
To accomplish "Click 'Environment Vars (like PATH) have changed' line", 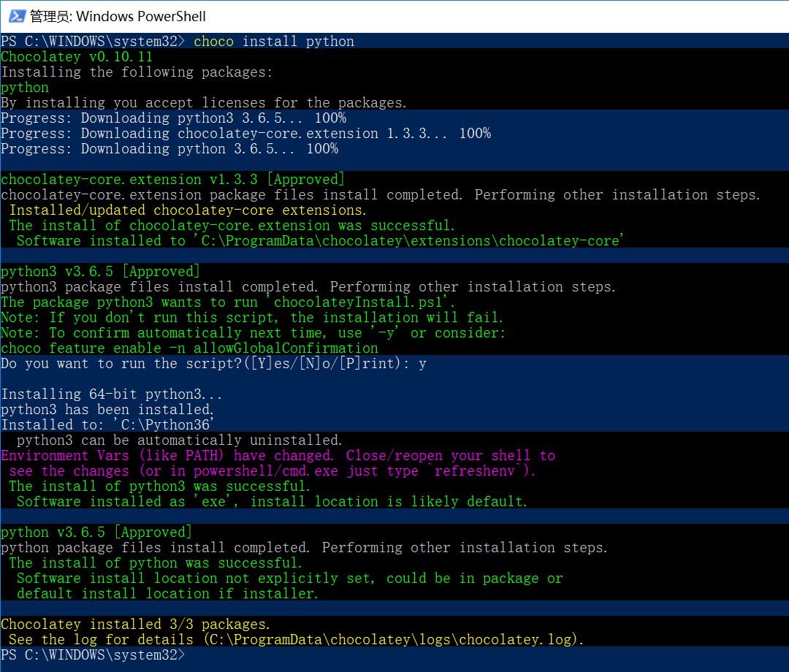I will point(278,456).
